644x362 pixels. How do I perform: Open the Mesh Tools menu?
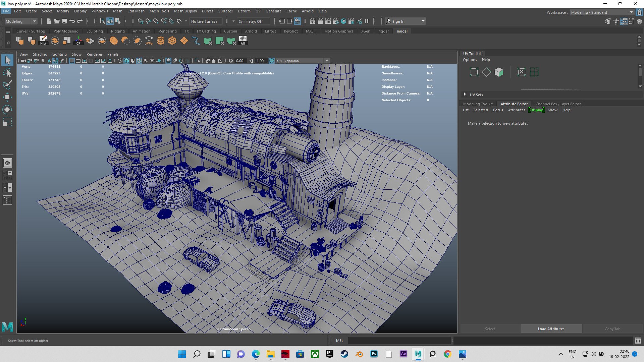click(159, 11)
